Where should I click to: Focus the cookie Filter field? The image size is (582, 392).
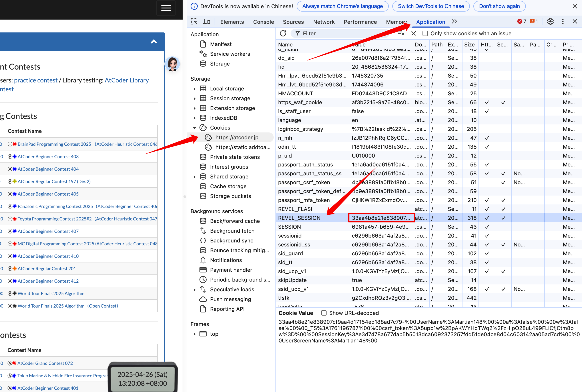pyautogui.click(x=341, y=34)
